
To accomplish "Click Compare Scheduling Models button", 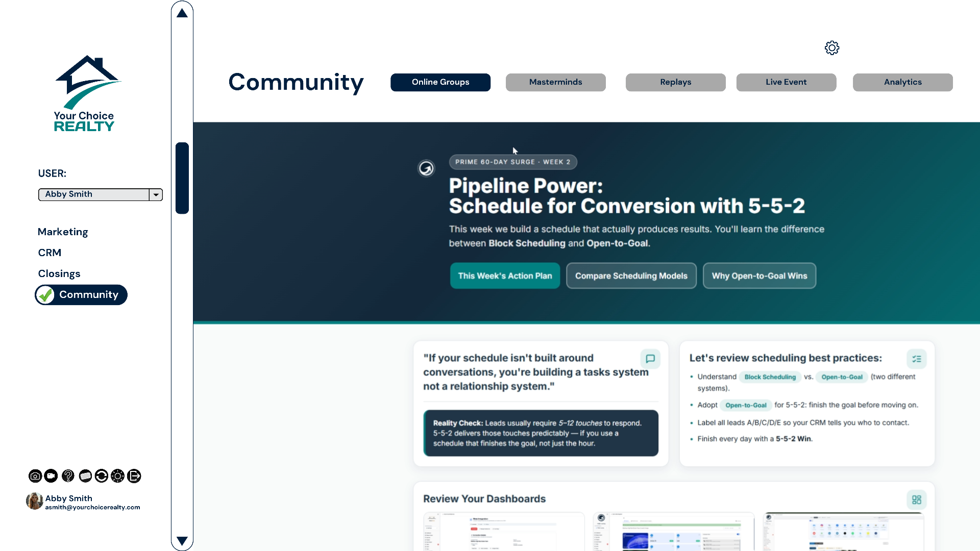I will [x=631, y=275].
